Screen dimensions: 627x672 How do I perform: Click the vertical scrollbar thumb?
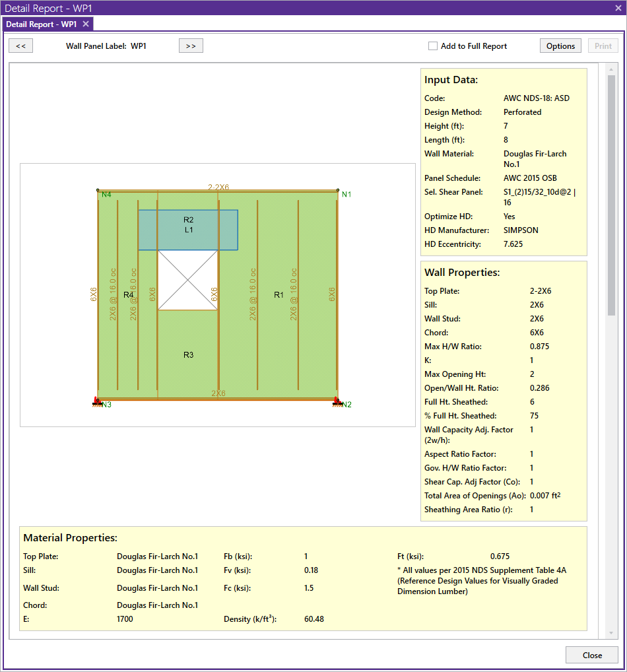click(610, 191)
